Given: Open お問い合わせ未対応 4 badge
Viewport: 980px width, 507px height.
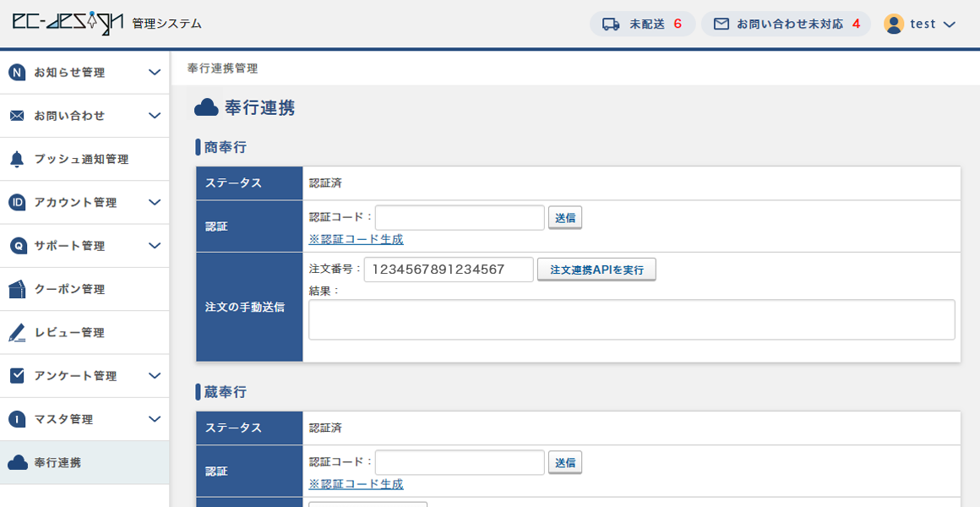Looking at the screenshot, I should point(786,24).
